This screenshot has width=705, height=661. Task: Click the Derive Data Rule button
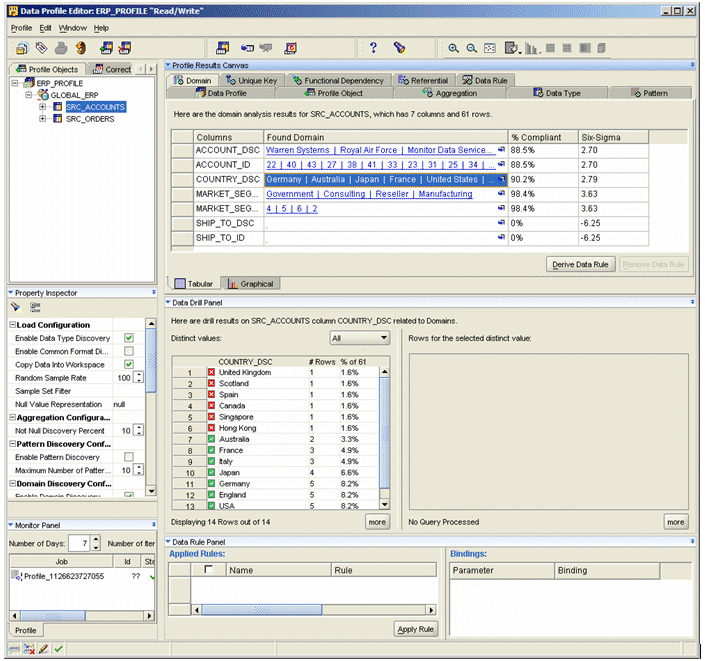(580, 264)
